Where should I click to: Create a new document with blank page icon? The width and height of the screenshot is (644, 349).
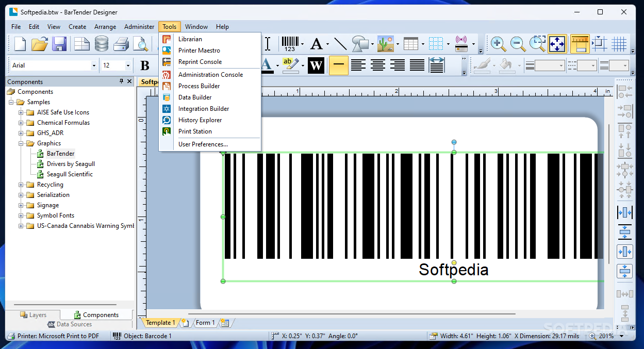[x=20, y=44]
